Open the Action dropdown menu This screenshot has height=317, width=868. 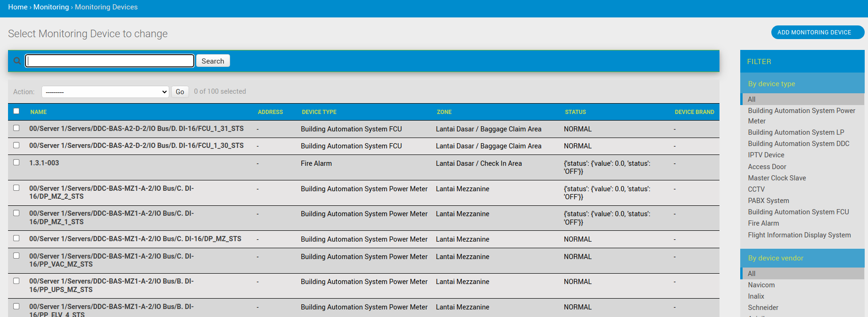(x=105, y=92)
